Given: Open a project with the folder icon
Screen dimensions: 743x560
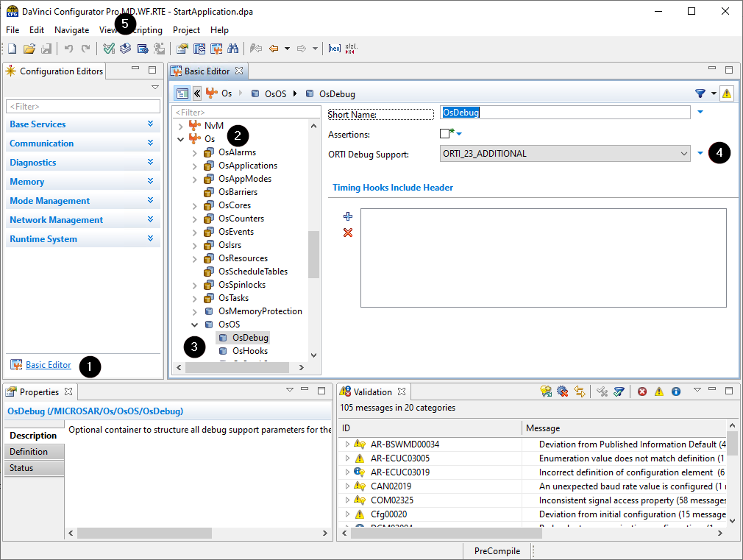Looking at the screenshot, I should coord(29,49).
